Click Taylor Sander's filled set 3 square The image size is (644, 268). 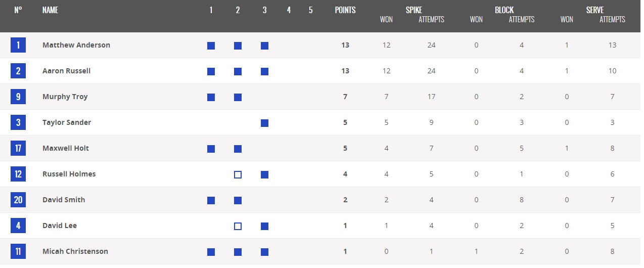click(264, 123)
